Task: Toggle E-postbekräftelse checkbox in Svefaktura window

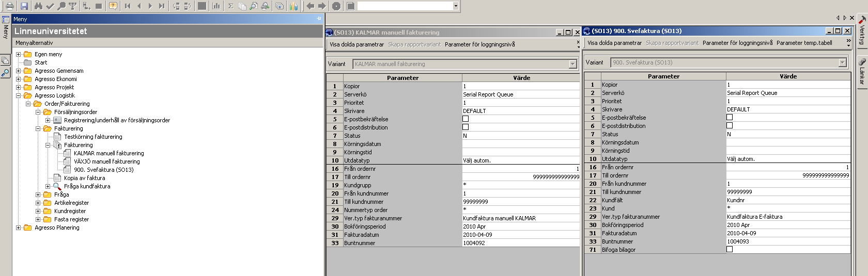Action: 730,117
